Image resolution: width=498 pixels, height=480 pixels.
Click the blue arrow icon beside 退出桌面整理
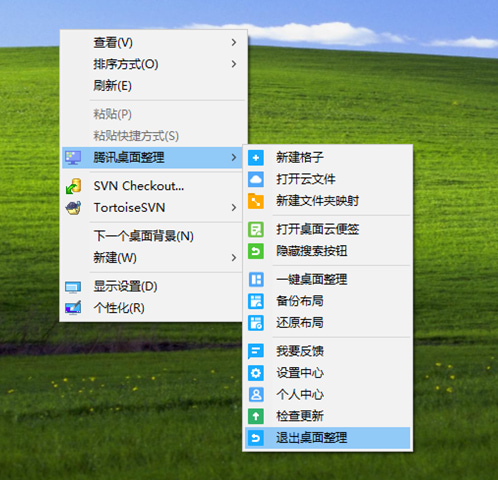coord(256,438)
